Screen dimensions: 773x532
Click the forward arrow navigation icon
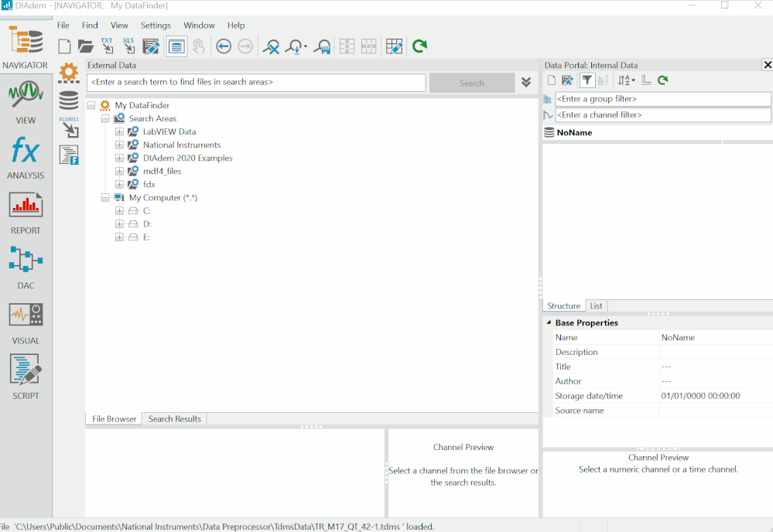click(x=245, y=46)
